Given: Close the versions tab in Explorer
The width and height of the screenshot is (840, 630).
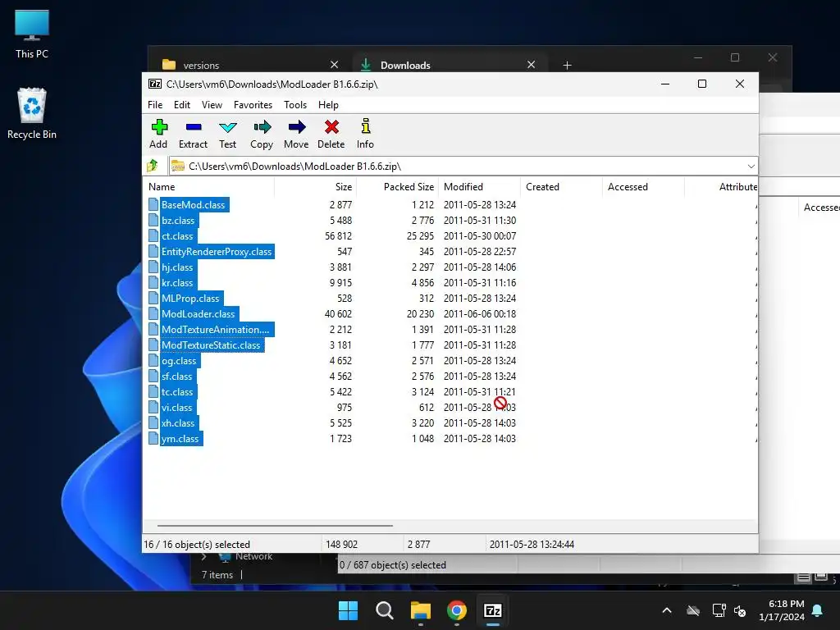Looking at the screenshot, I should pyautogui.click(x=335, y=65).
